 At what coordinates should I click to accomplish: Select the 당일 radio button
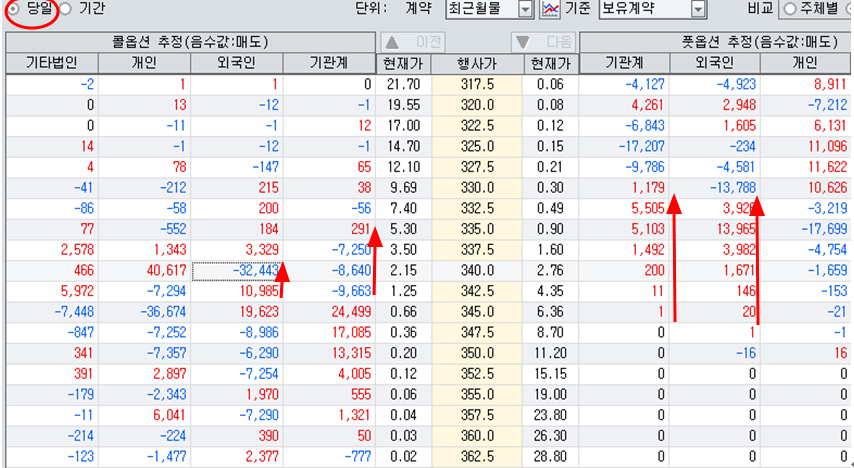[x=14, y=9]
